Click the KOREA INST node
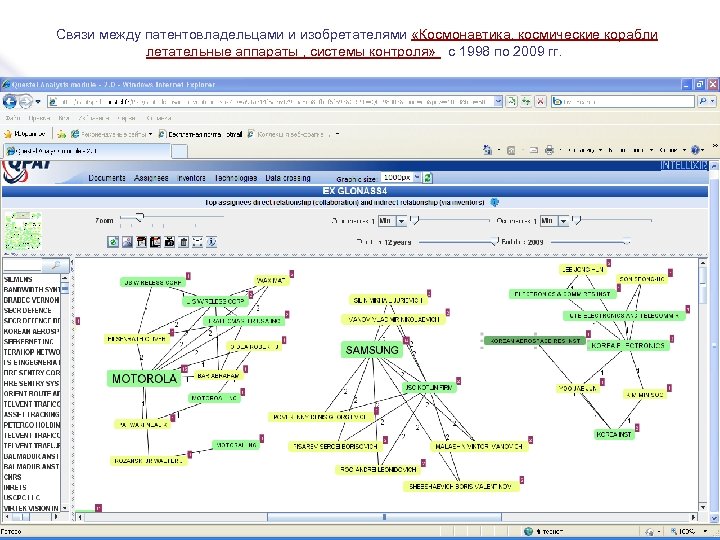Image resolution: width=720 pixels, height=540 pixels. [614, 434]
